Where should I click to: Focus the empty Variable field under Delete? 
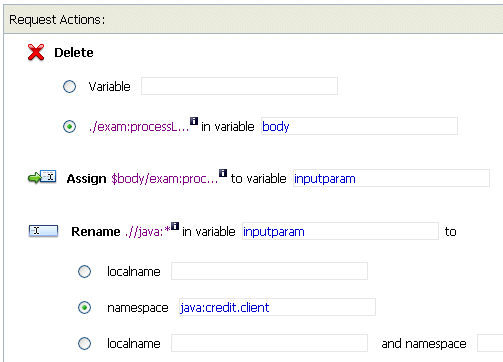click(x=239, y=86)
